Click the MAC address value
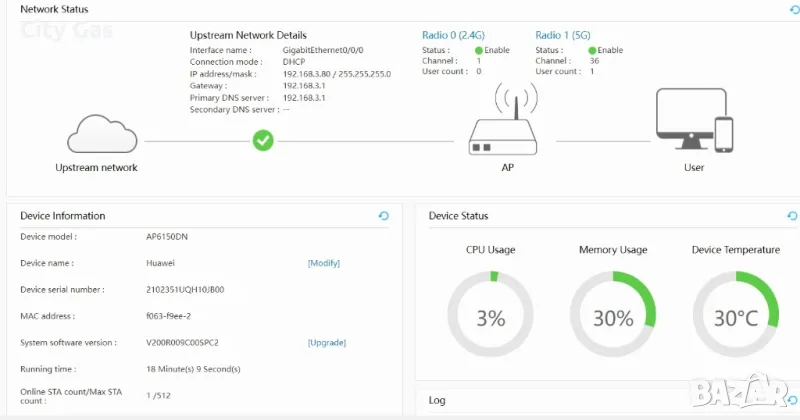 pos(168,316)
